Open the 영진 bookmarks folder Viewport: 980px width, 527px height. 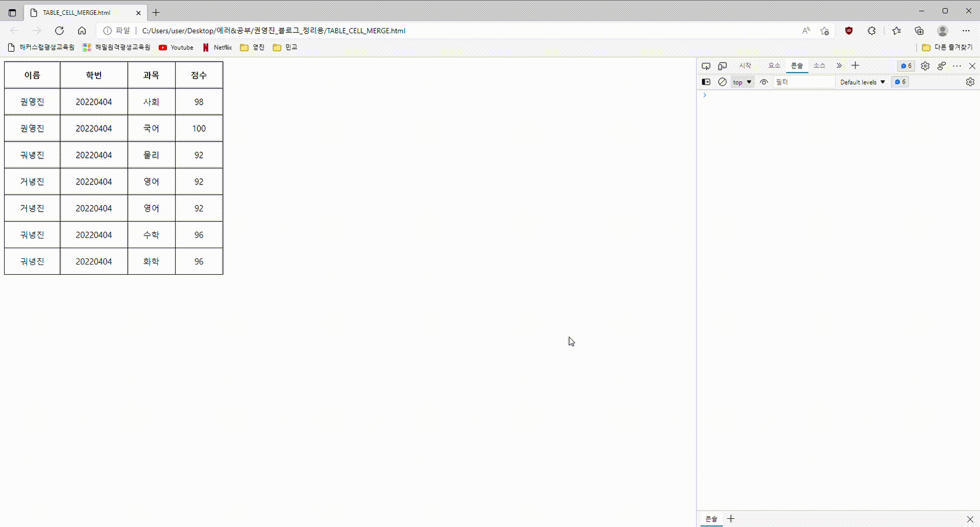(252, 47)
